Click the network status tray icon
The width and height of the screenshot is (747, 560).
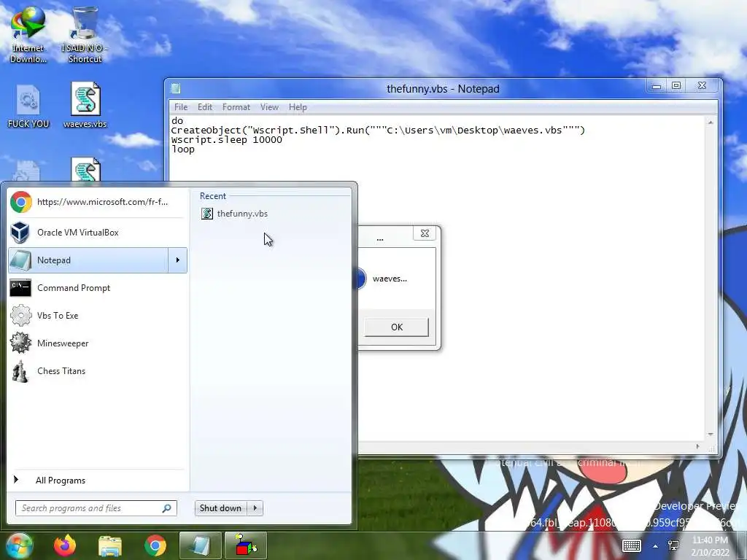[x=673, y=545]
